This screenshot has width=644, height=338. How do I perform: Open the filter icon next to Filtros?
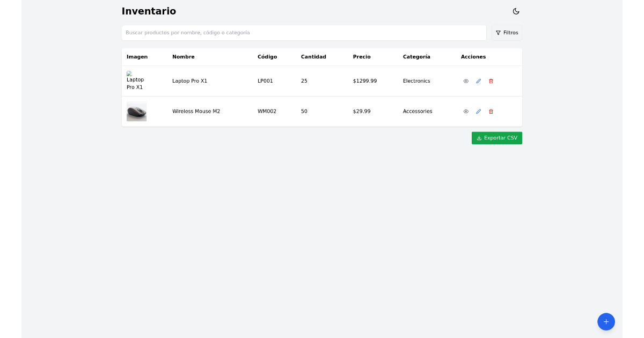499,32
